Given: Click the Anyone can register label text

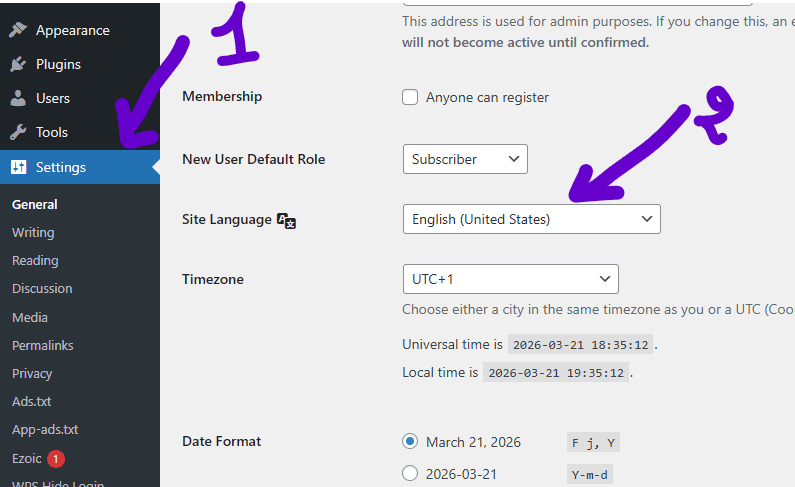Looking at the screenshot, I should (487, 97).
